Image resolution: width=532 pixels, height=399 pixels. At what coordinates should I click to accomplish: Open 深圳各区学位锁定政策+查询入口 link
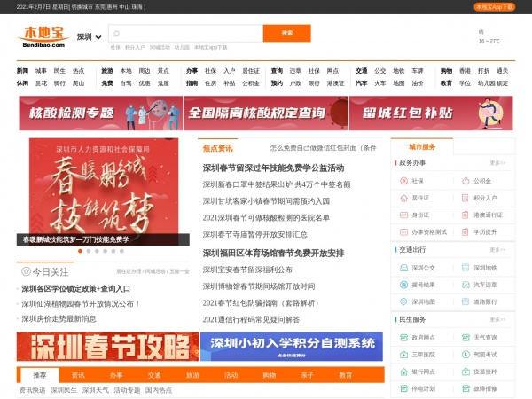point(76,289)
